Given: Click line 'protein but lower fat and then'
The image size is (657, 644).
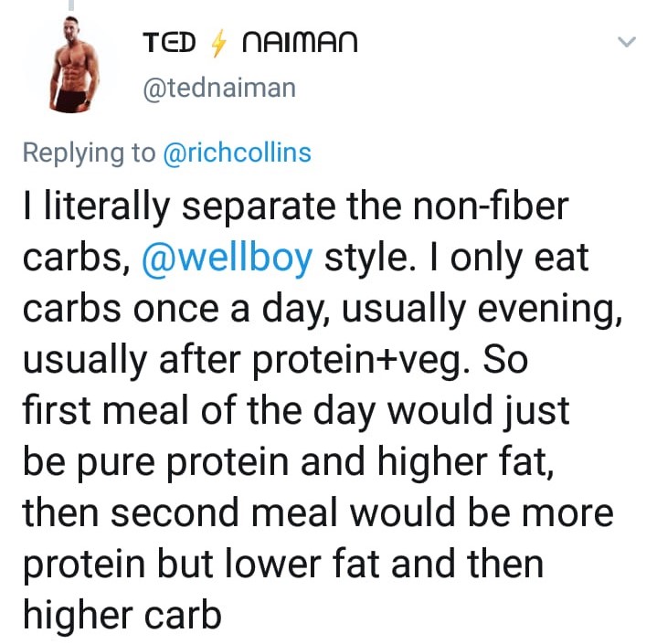Looking at the screenshot, I should click(282, 563).
